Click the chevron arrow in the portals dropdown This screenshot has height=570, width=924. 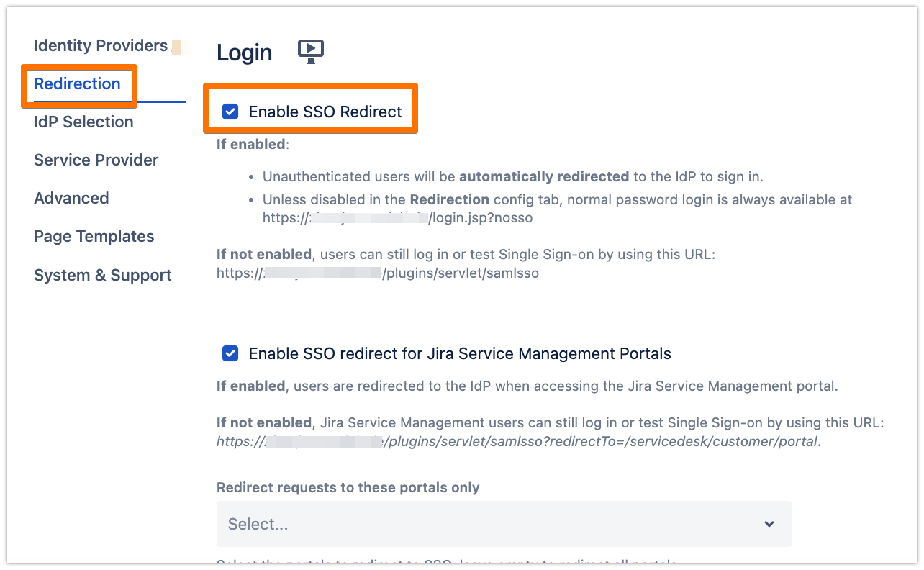coord(769,524)
